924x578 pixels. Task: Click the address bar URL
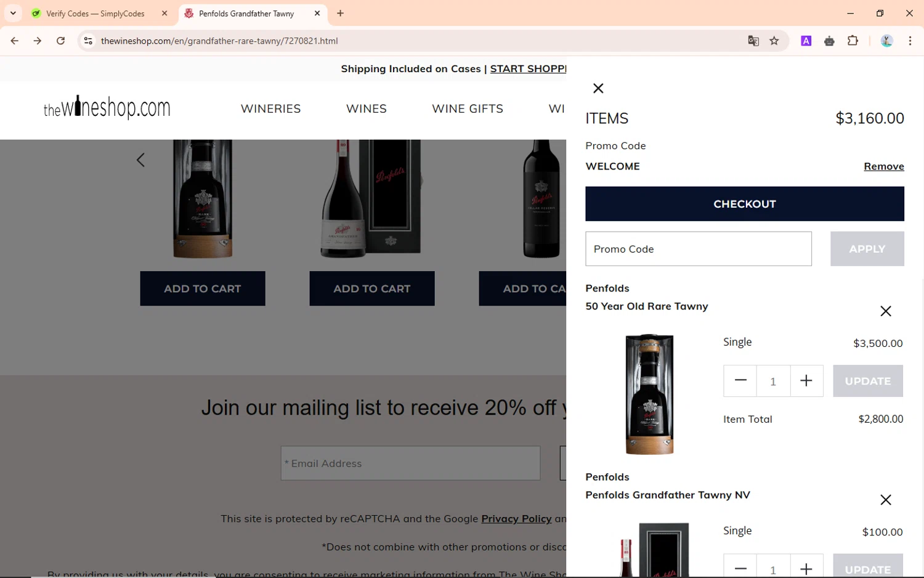219,41
